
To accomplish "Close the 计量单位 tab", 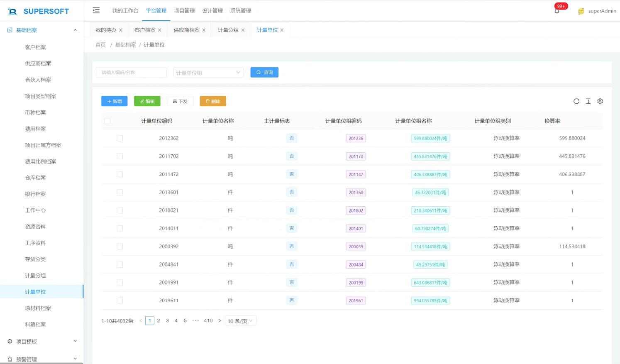I will 282,30.
